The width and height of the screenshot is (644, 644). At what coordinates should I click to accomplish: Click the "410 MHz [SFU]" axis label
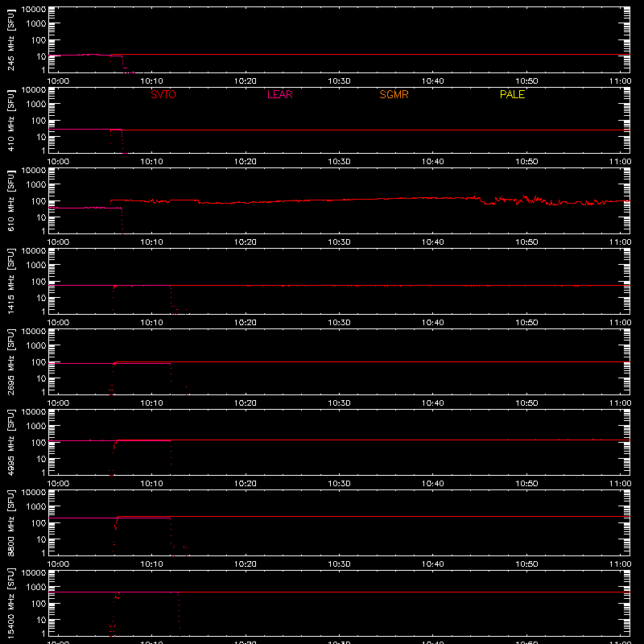11,120
